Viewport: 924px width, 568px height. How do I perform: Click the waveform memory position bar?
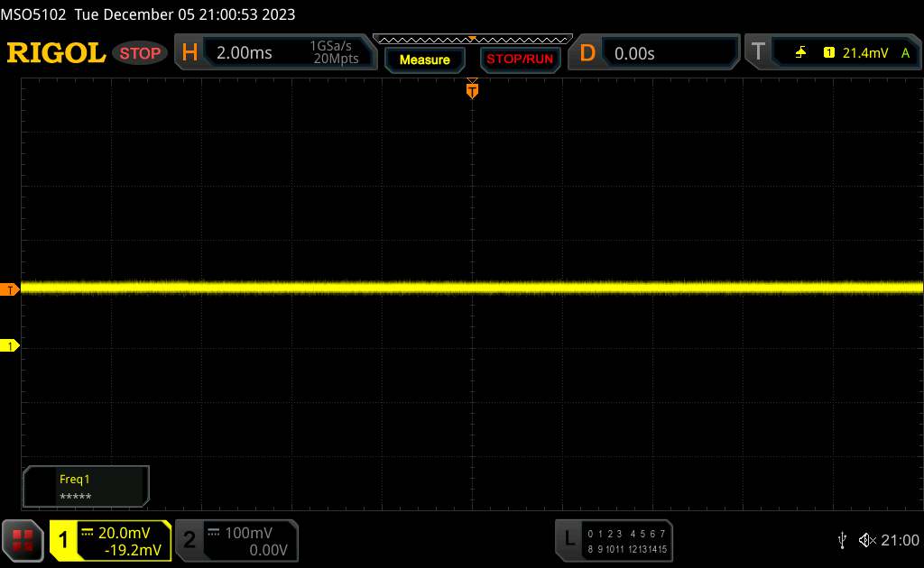tap(473, 40)
